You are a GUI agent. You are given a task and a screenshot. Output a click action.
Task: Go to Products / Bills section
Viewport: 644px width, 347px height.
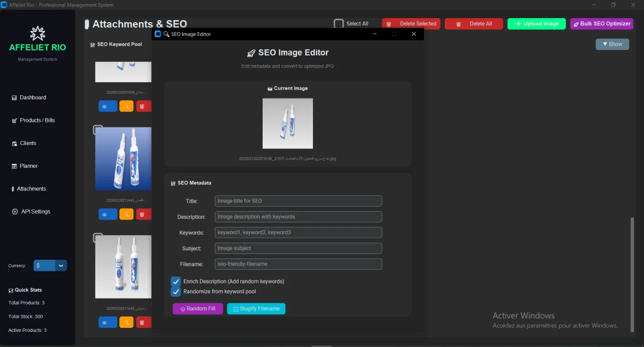click(x=37, y=120)
